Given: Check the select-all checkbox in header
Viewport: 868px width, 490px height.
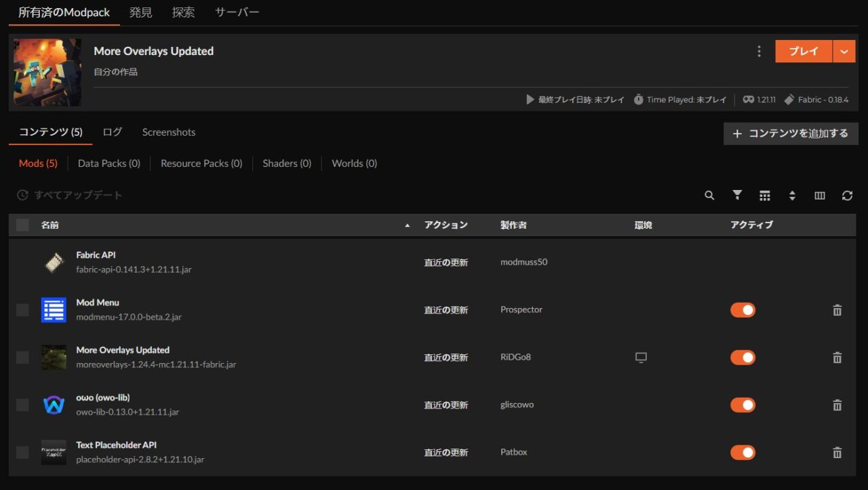Looking at the screenshot, I should 22,225.
